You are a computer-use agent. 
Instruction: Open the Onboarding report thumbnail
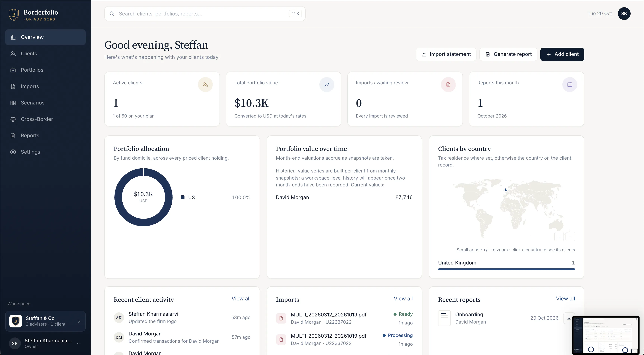(444, 318)
